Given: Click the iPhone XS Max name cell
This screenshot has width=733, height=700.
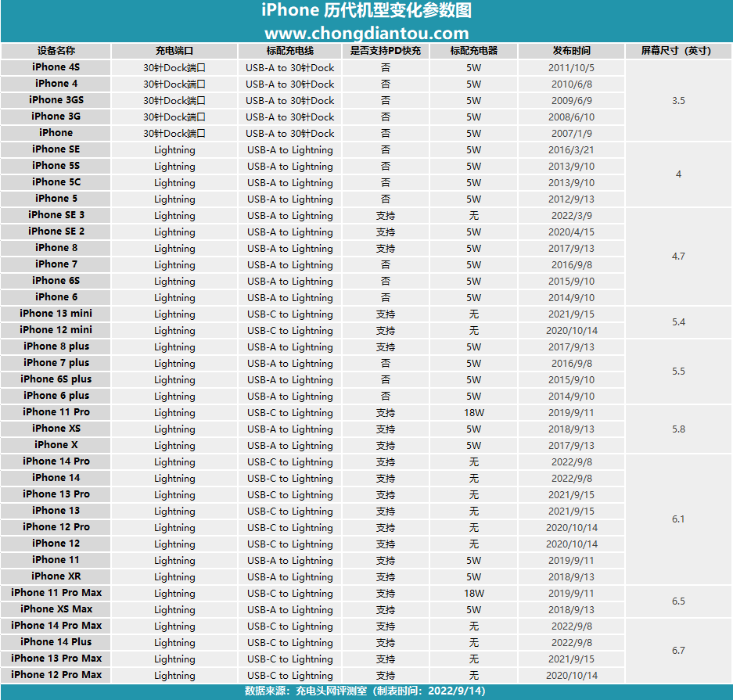Looking at the screenshot, I should click(56, 609).
